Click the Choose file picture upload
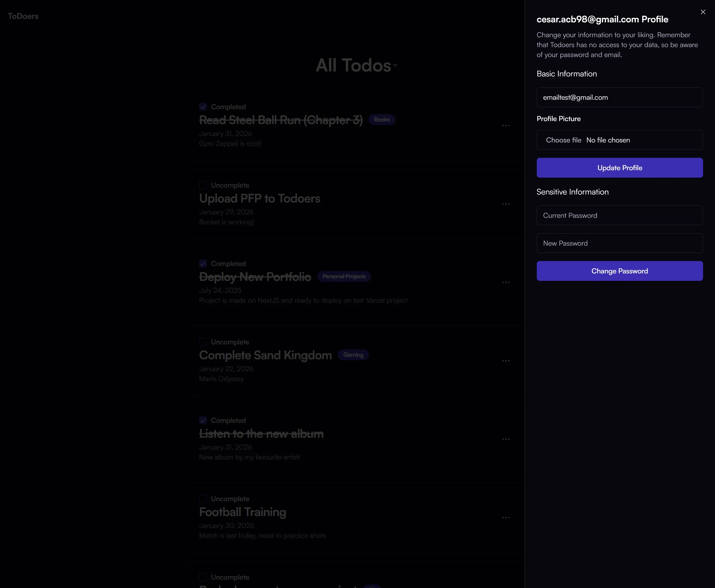Image resolution: width=715 pixels, height=588 pixels. click(564, 140)
